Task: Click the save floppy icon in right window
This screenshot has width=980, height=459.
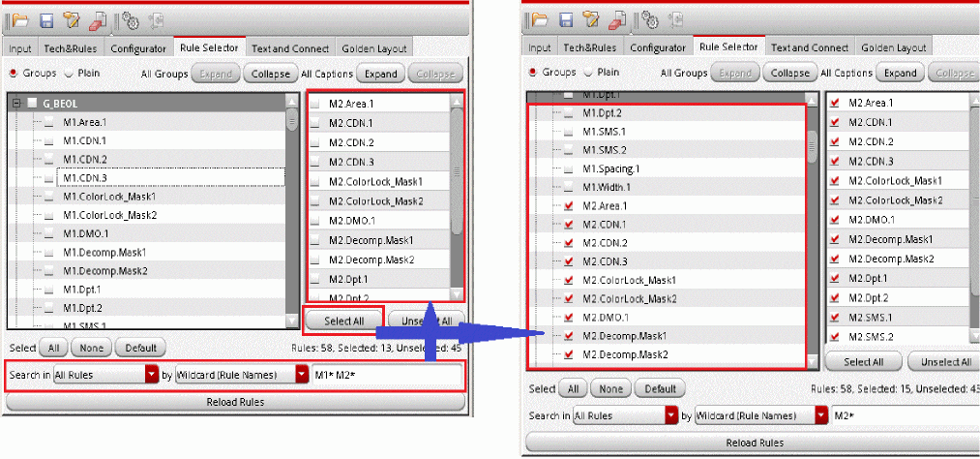Action: pyautogui.click(x=566, y=20)
